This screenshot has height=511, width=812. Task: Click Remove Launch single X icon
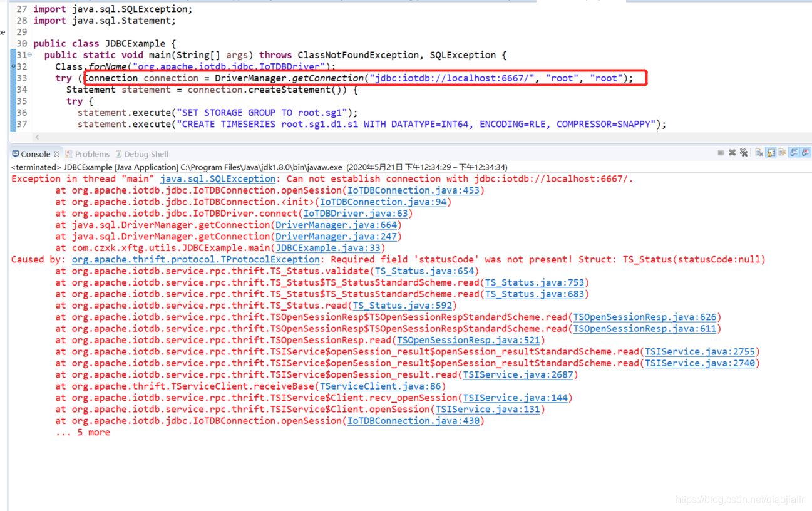pyautogui.click(x=732, y=153)
